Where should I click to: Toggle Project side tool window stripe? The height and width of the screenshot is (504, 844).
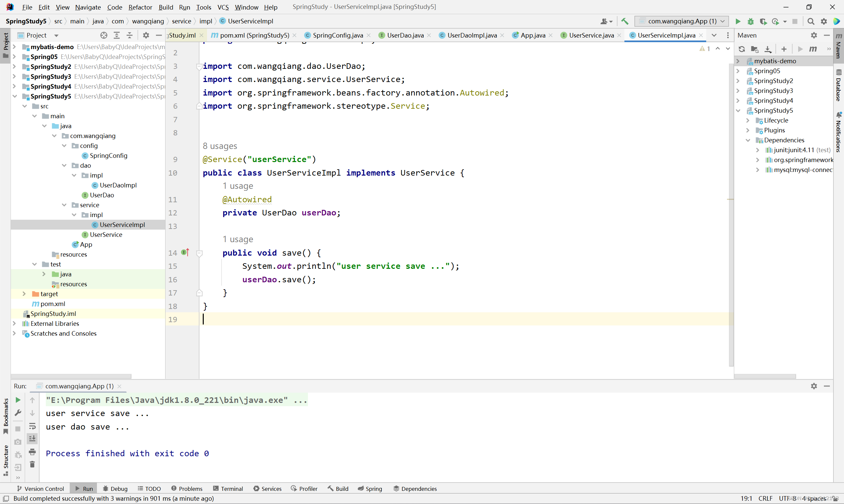click(5, 45)
